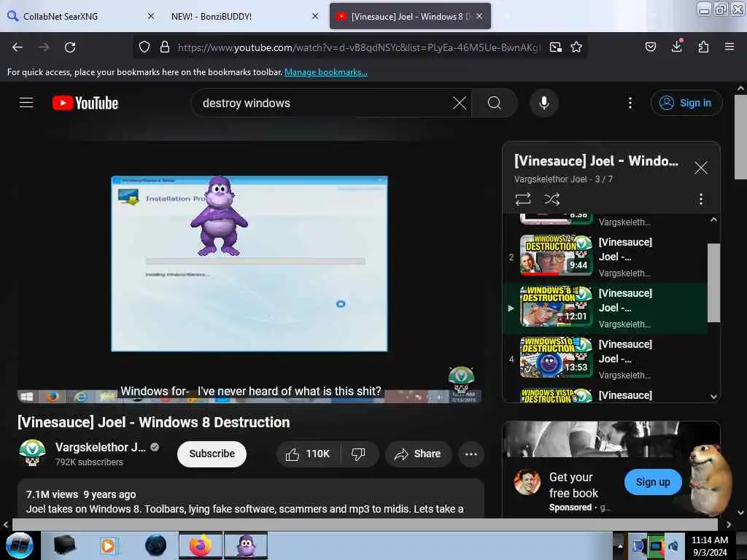
Task: Click Sign up on the sponsored ad
Action: click(652, 482)
